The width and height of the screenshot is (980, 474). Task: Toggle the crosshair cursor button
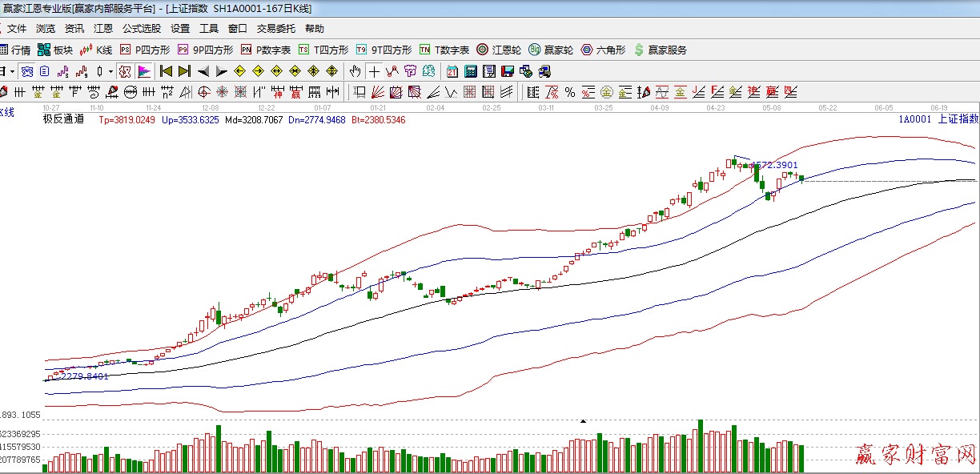tap(374, 71)
